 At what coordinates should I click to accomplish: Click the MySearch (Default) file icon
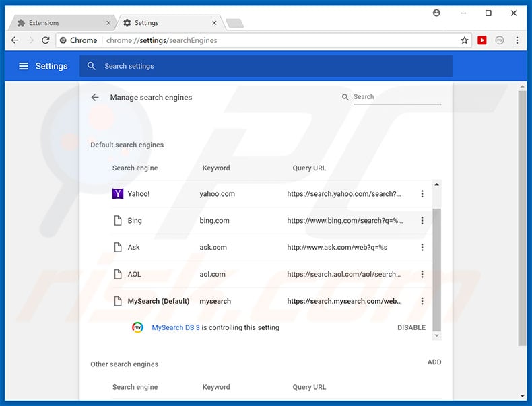(118, 301)
